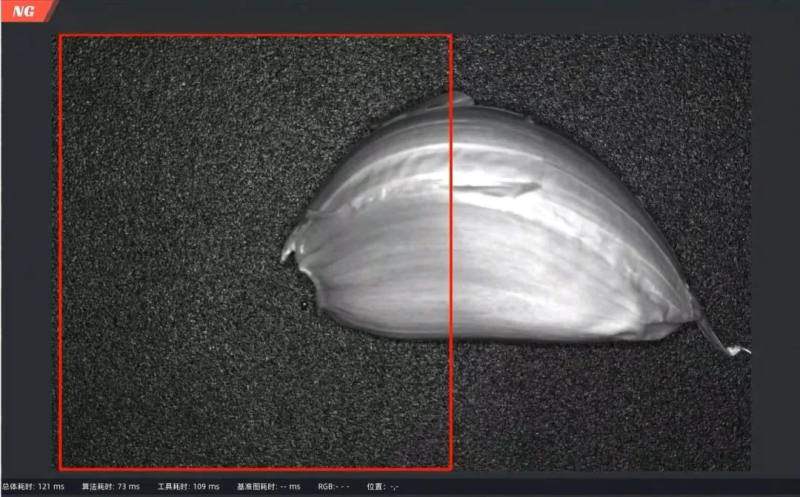Click the center of the garlic clove
Screen dimensions: 800x497
pyautogui.click(x=490, y=240)
